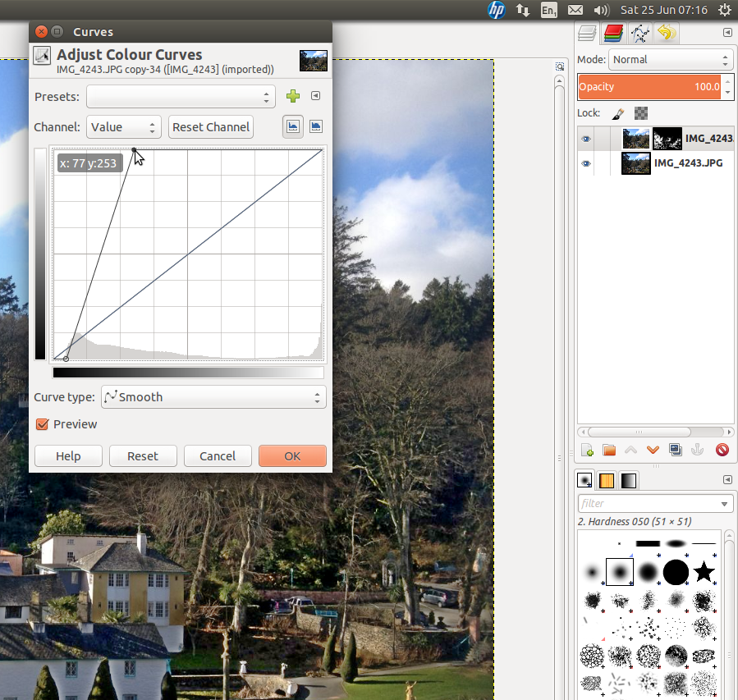
Task: Switch histogram to logarithmic scale
Action: coord(316,126)
